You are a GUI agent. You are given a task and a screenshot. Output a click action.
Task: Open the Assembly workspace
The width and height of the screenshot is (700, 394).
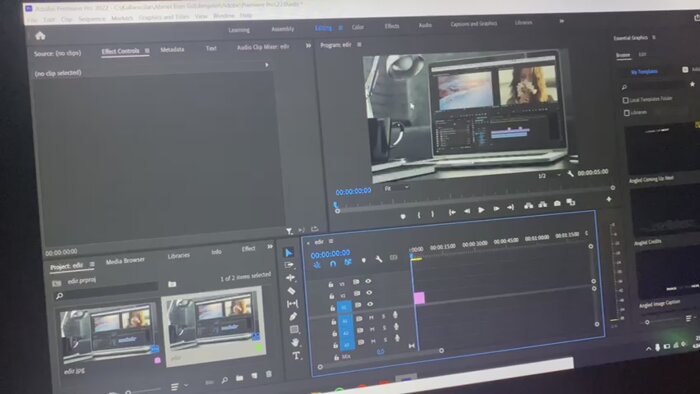pyautogui.click(x=283, y=29)
